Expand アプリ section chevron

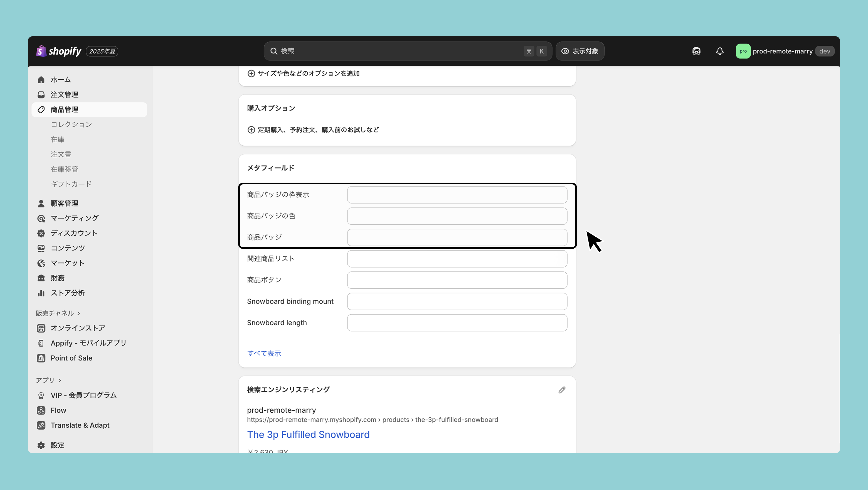[x=60, y=380]
